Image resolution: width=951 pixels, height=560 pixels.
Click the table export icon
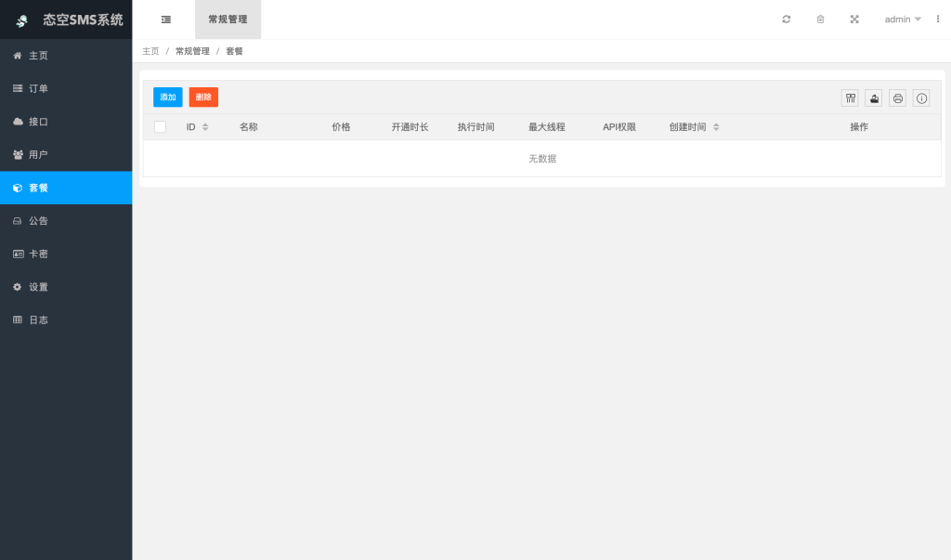point(874,98)
